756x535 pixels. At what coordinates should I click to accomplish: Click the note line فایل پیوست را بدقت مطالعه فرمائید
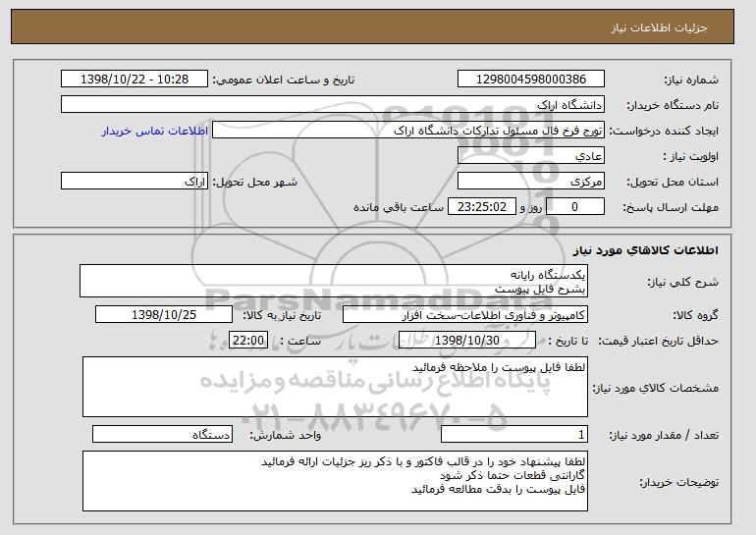pyautogui.click(x=499, y=489)
